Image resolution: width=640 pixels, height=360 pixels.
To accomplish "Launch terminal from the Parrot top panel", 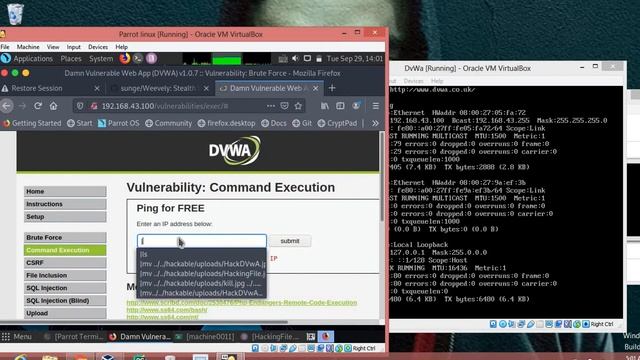I will 138,58.
